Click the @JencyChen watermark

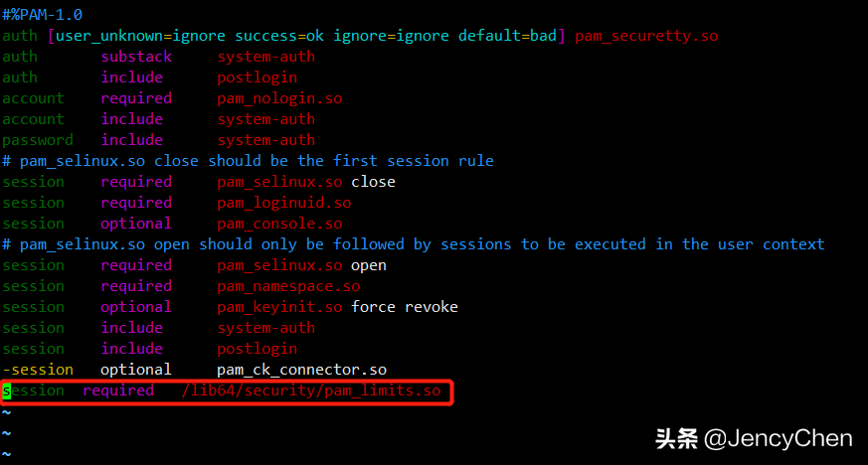778,438
